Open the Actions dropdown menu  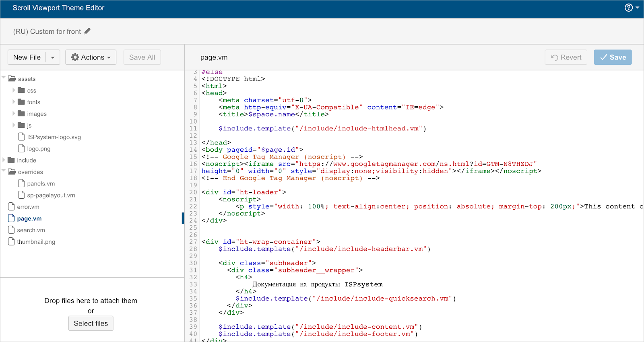[x=91, y=57]
